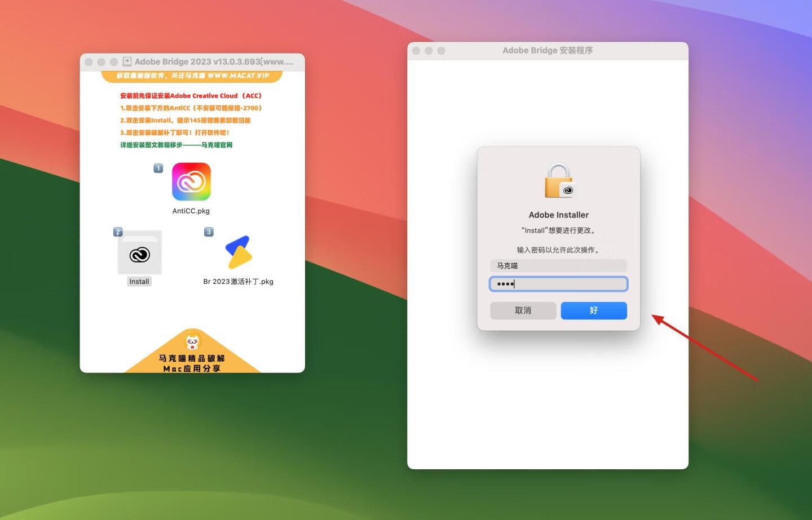Minimize the Adobe Bridge 安装程序 window
This screenshot has width=812, height=520.
(x=429, y=51)
